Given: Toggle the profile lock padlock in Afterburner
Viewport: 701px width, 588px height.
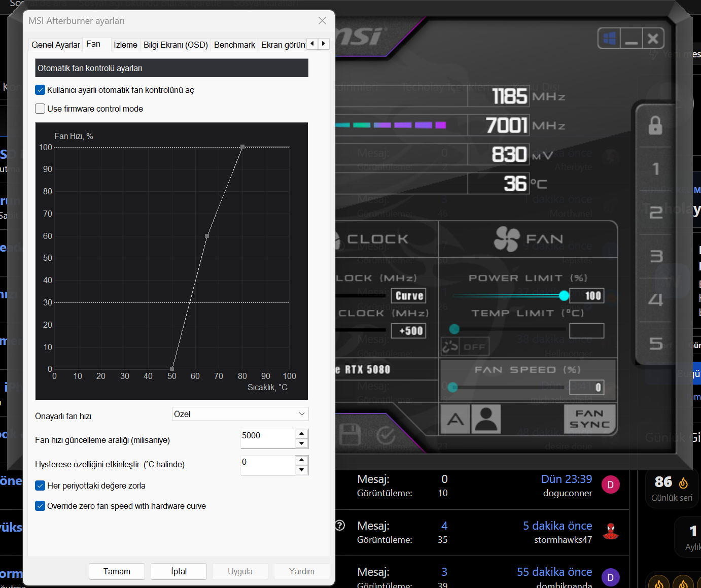Looking at the screenshot, I should point(655,125).
